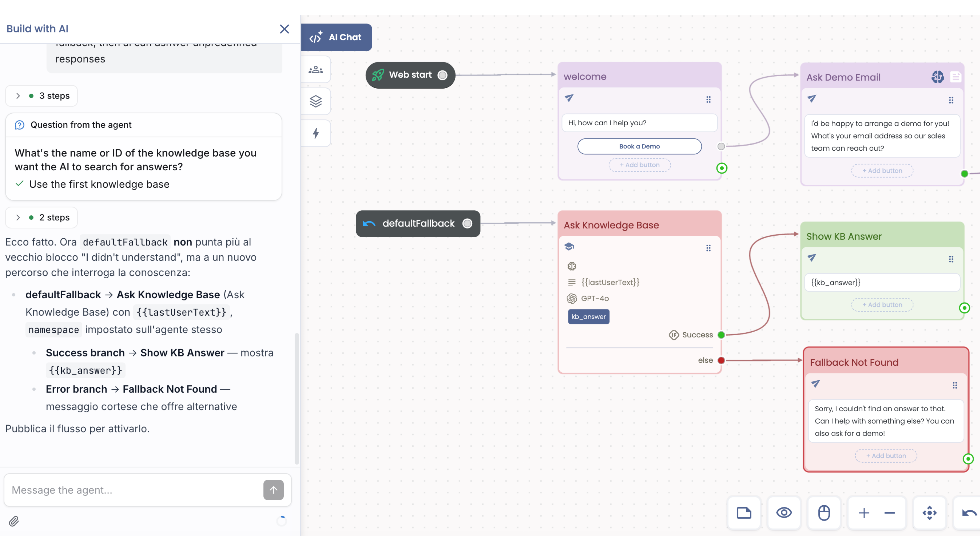This screenshot has height=551, width=980.
Task: Click the chat panel scrollbar
Action: point(297,399)
